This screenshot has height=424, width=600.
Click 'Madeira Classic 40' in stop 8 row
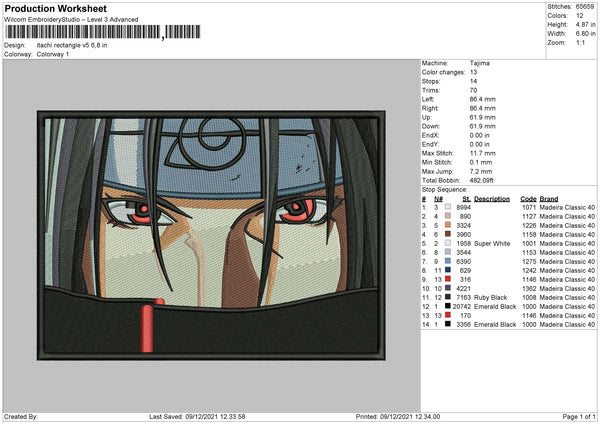pyautogui.click(x=567, y=271)
